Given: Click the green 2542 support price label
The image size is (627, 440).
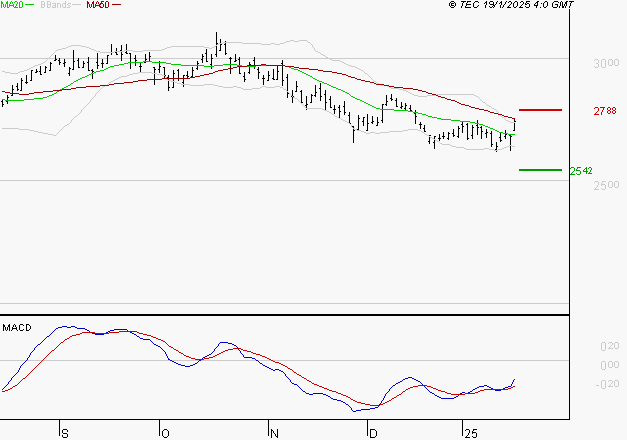Looking at the screenshot, I should coord(581,171).
